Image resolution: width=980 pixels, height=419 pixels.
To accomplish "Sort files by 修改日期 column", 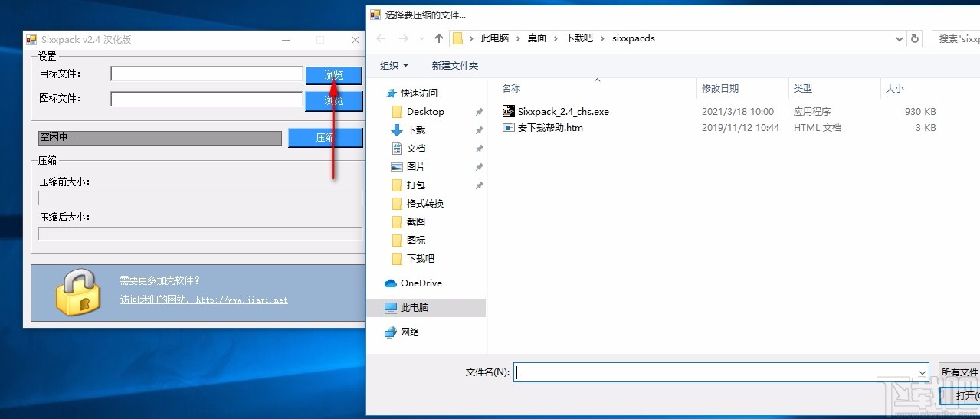I will pyautogui.click(x=720, y=89).
